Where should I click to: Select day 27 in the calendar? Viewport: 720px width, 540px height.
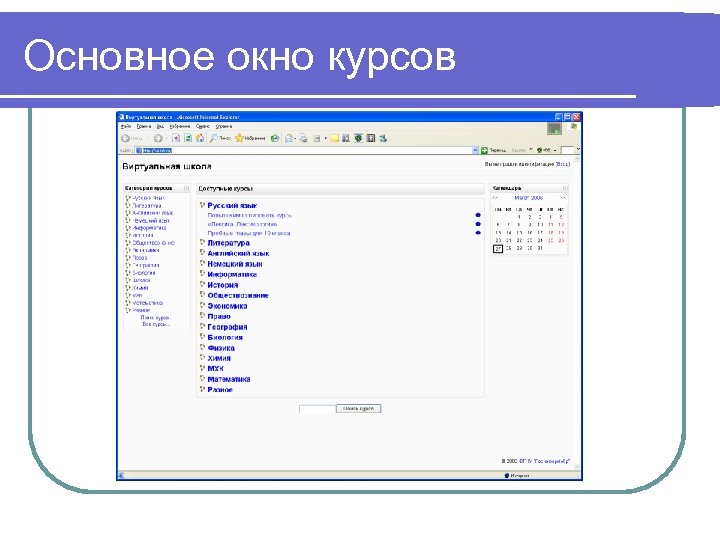point(498,248)
